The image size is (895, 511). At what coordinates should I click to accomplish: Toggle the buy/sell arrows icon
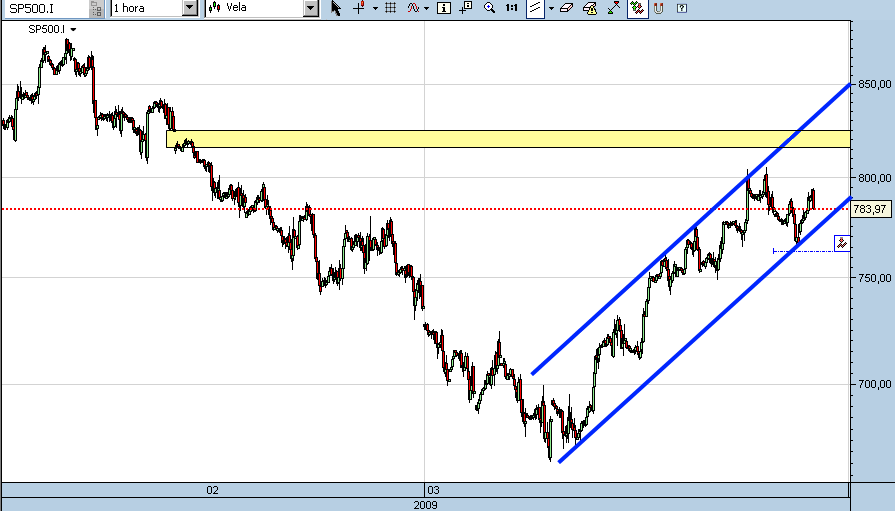click(x=638, y=8)
